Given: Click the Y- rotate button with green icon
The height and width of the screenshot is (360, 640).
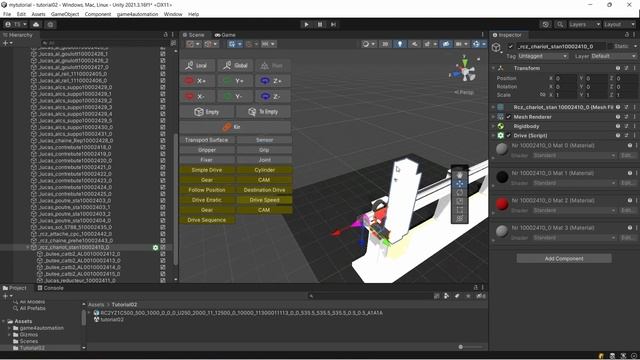Looking at the screenshot, I should (235, 96).
